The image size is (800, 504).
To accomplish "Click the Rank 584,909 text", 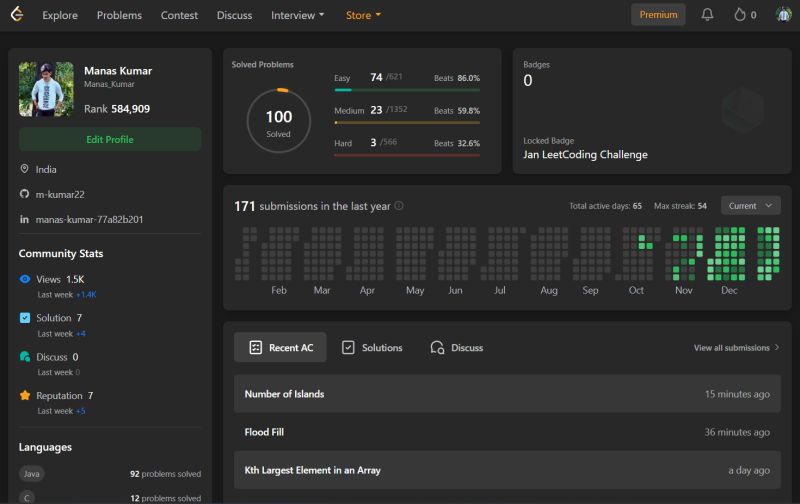I will pos(117,109).
